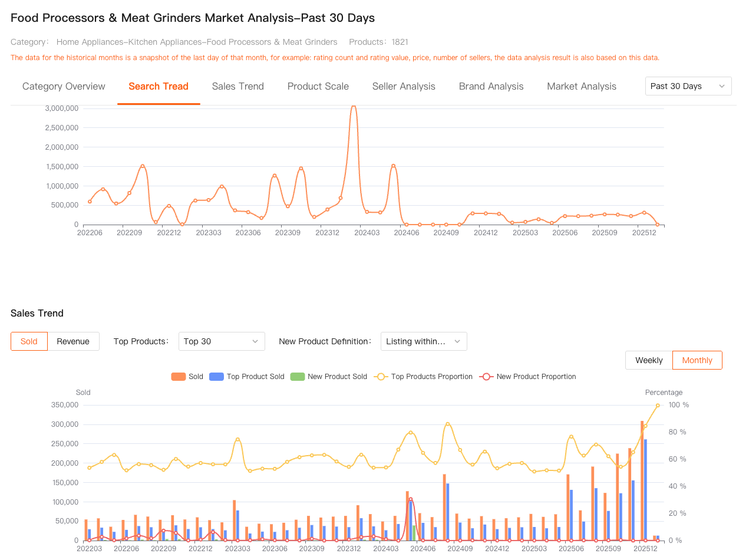Toggle New Product Proportion line legend
The height and width of the screenshot is (560, 749).
[528, 377]
